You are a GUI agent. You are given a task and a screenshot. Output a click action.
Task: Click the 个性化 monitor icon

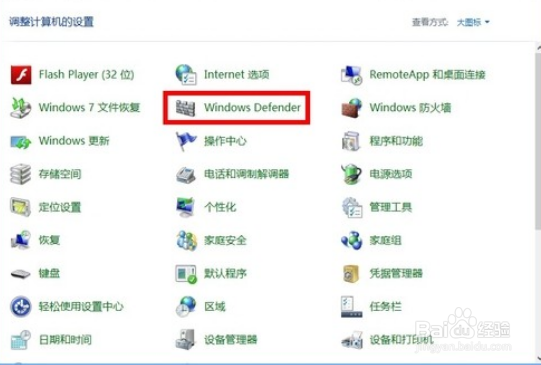tap(186, 207)
